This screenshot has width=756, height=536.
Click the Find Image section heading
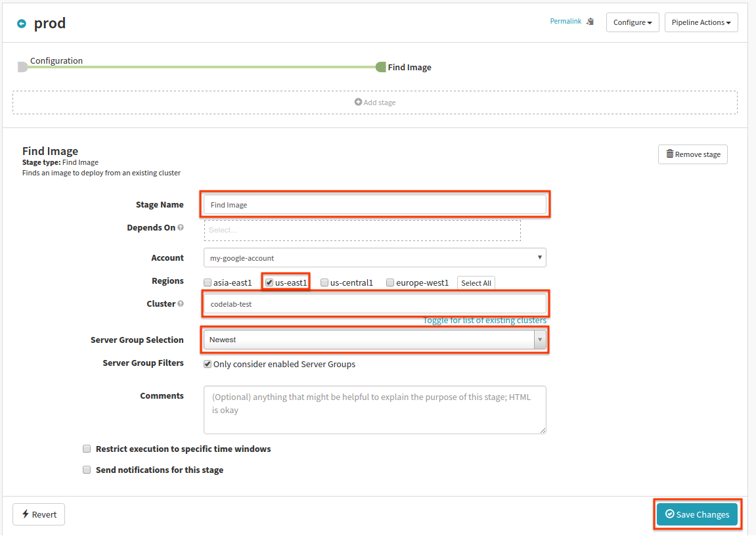[x=50, y=151]
